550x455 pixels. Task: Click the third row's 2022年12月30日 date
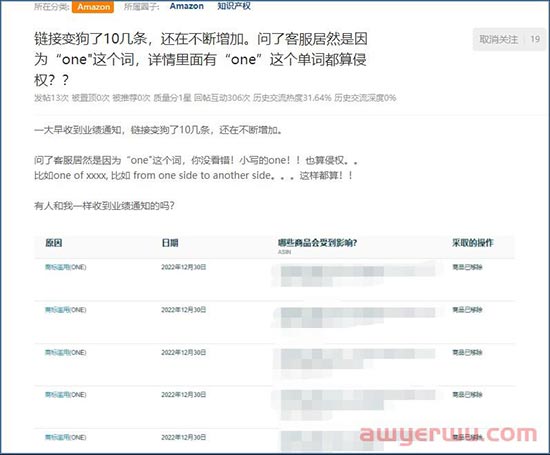[x=183, y=352]
